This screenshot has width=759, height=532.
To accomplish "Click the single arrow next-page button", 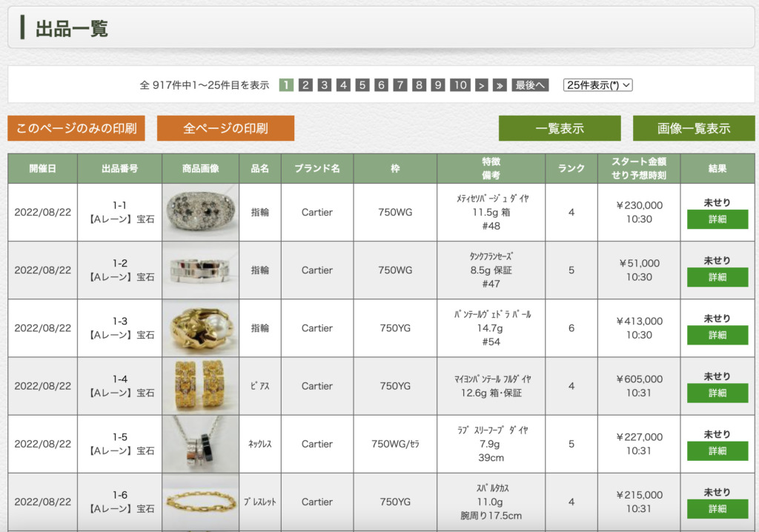I will pos(481,85).
